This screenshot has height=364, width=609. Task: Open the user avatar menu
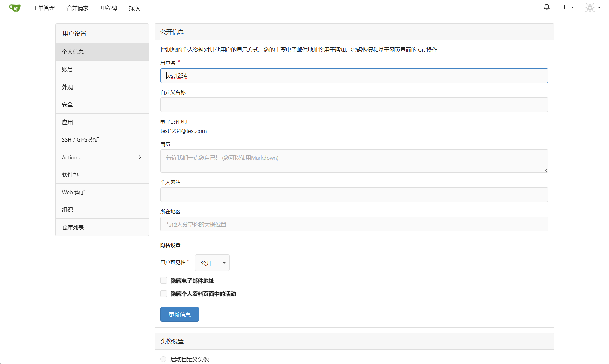590,7
